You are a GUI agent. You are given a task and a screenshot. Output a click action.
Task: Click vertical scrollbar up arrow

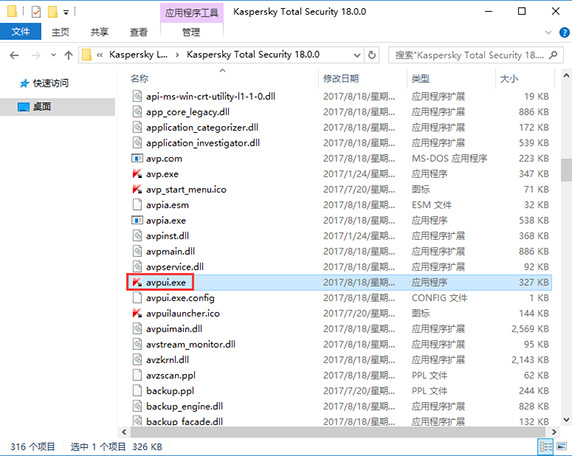pos(566,76)
